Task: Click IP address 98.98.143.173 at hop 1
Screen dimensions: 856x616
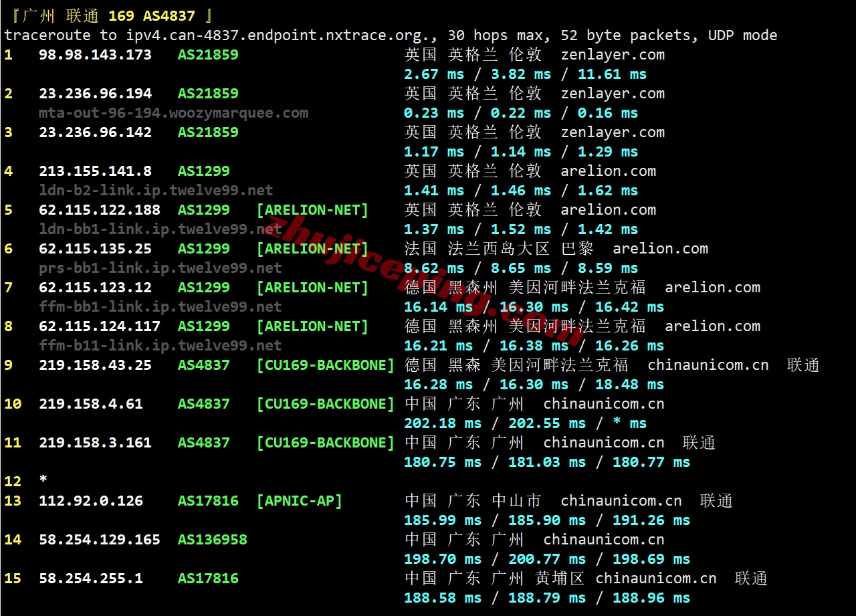Action: click(x=95, y=55)
